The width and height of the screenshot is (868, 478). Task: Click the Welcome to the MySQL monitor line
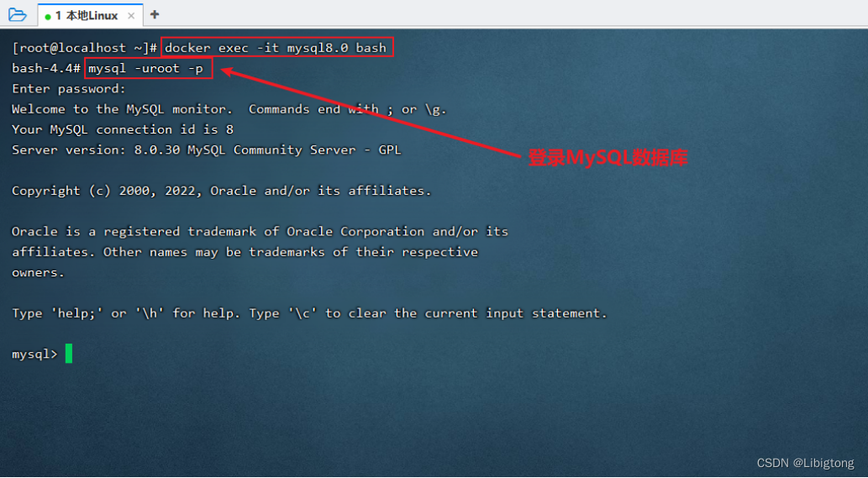[x=229, y=109]
